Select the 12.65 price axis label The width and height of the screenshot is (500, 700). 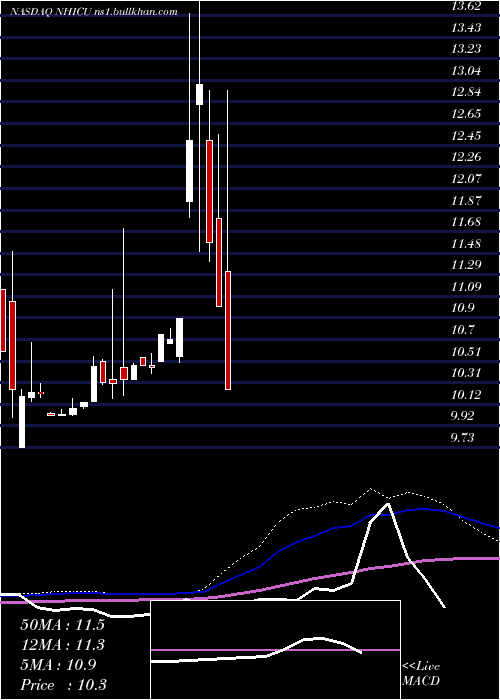click(x=466, y=114)
